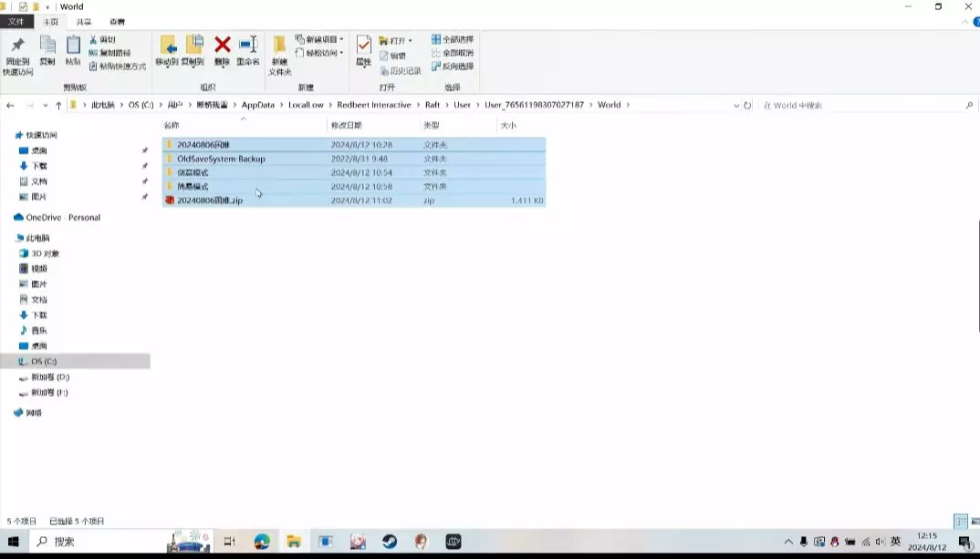
Task: Select folder modified 2024/8/12 10:28
Action: click(x=354, y=145)
